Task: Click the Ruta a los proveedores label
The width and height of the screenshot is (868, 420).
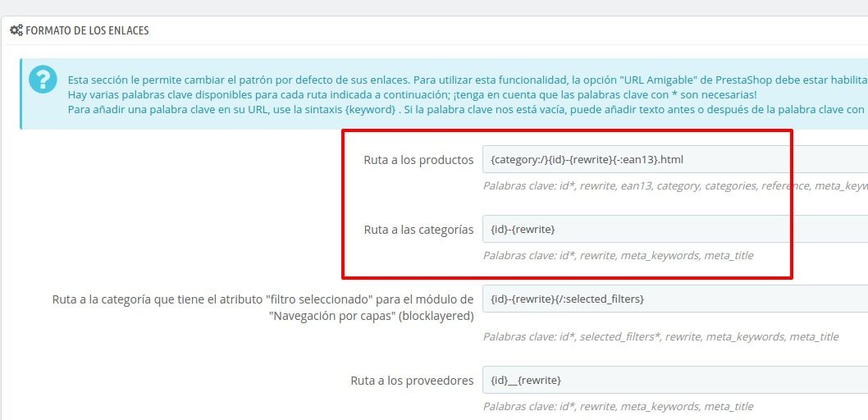Action: pos(412,380)
